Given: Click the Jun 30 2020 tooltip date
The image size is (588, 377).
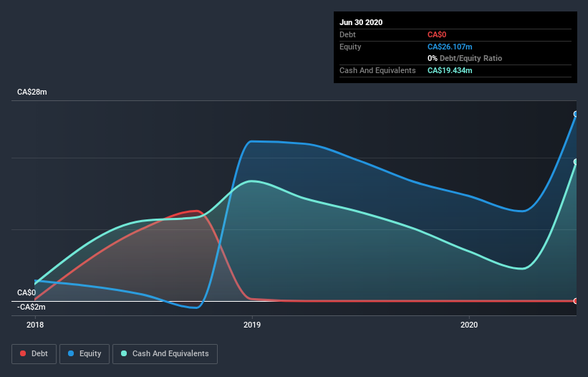Looking at the screenshot, I should [x=361, y=22].
